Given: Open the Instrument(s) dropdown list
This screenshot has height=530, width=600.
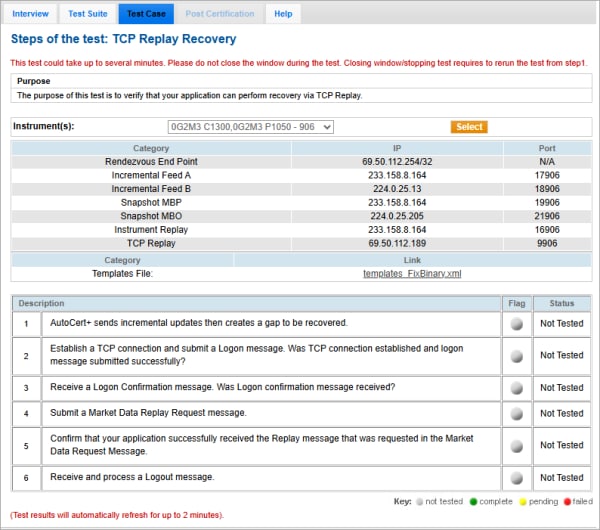Looking at the screenshot, I should point(250,127).
